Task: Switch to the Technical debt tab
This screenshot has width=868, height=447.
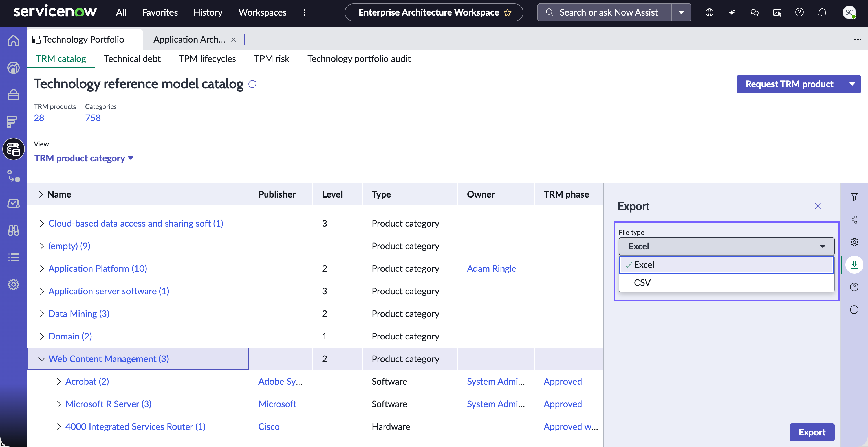Action: tap(132, 59)
